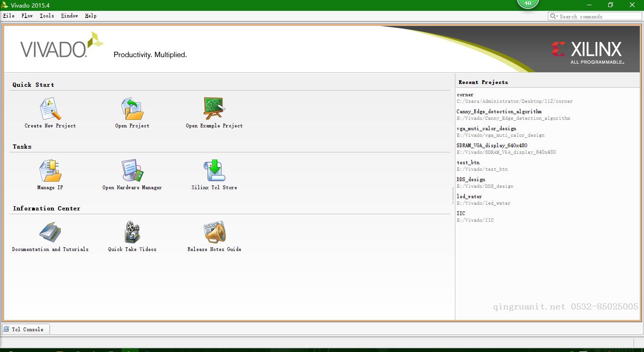This screenshot has height=352, width=644.
Task: Click the Recent Projects panel splitter handle
Action: [453, 196]
